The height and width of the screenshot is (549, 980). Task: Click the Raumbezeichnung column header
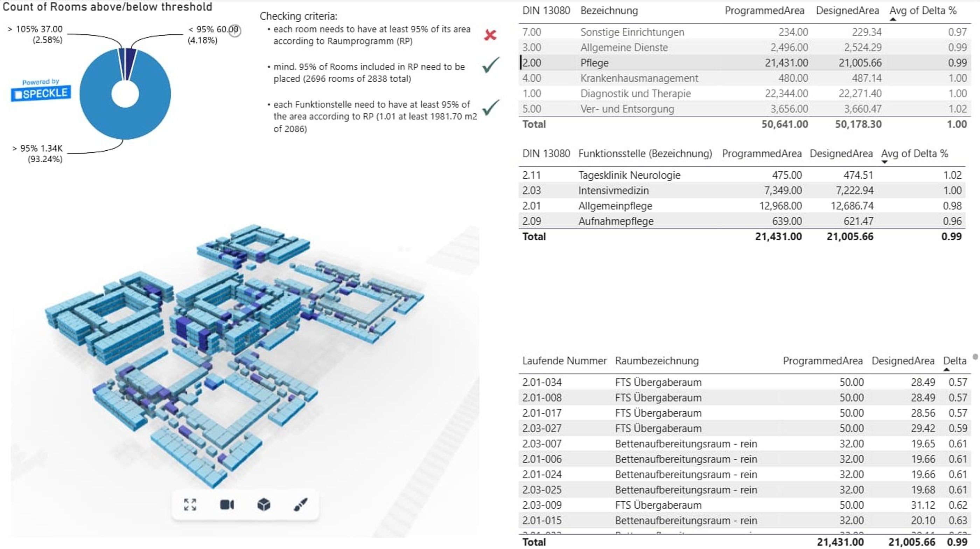657,361
